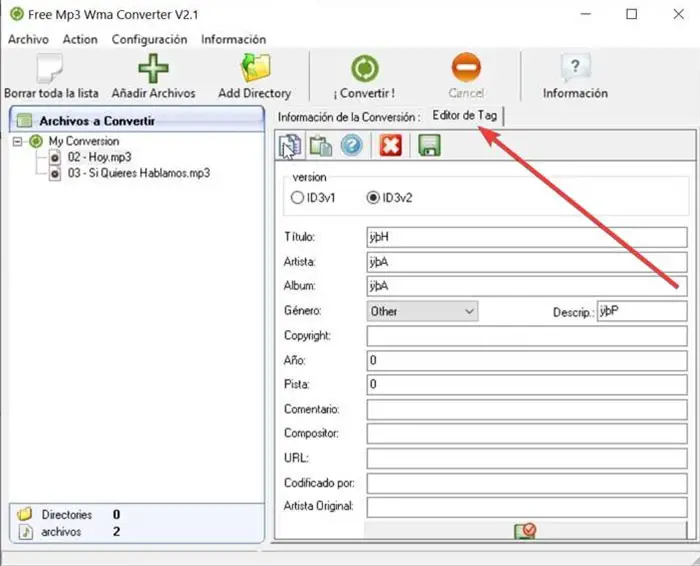The height and width of the screenshot is (566, 700).
Task: Click the Directories count label
Action: (x=67, y=515)
